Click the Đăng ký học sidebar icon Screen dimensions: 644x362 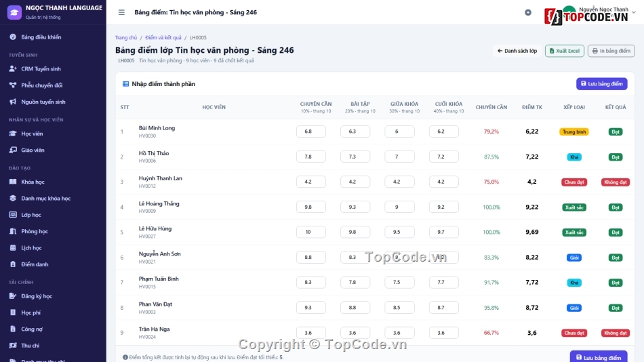[13, 296]
